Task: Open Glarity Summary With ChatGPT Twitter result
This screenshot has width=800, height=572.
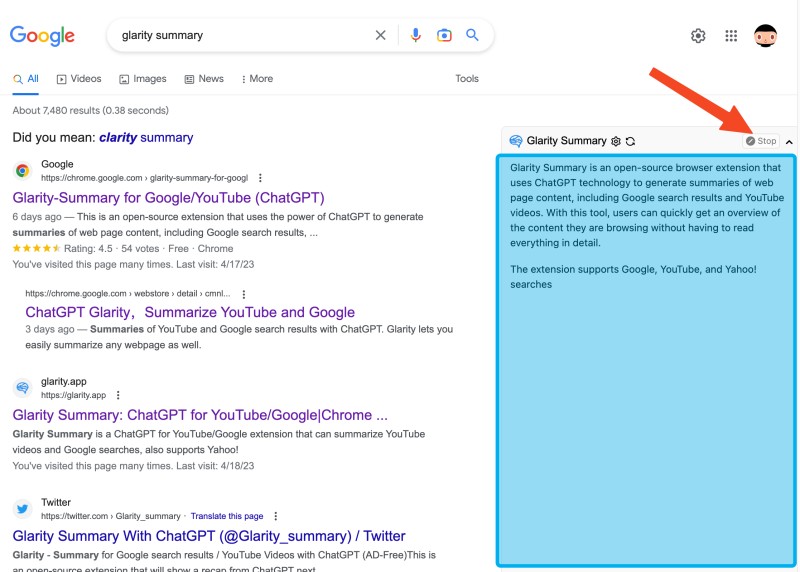Action: (209, 536)
